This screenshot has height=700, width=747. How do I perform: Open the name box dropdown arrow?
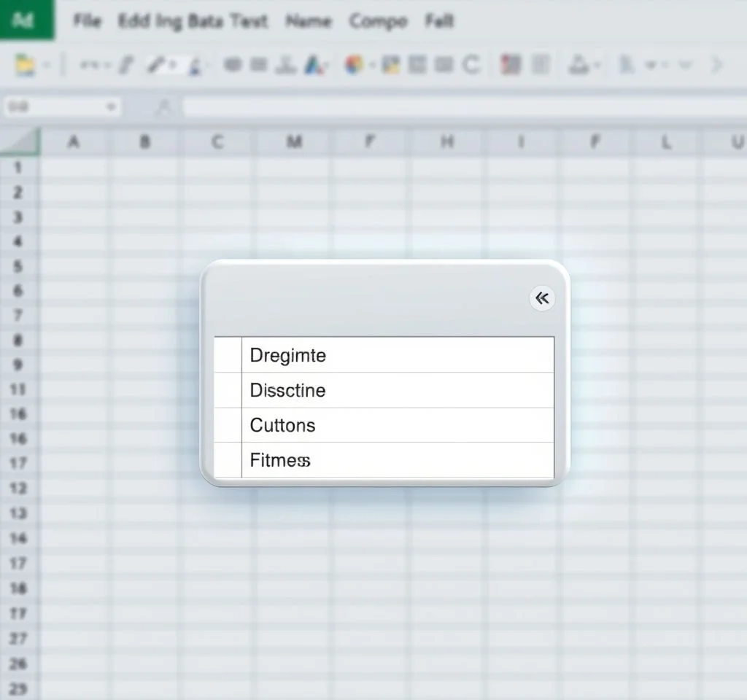[111, 108]
